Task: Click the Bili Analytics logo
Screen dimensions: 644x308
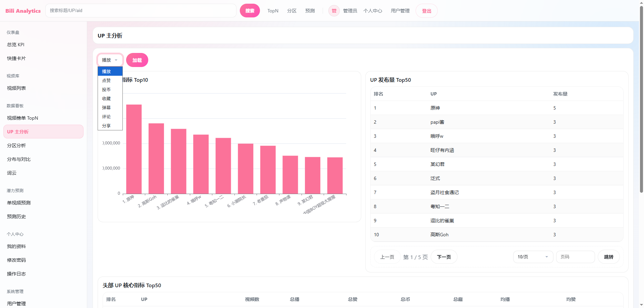Action: click(23, 11)
